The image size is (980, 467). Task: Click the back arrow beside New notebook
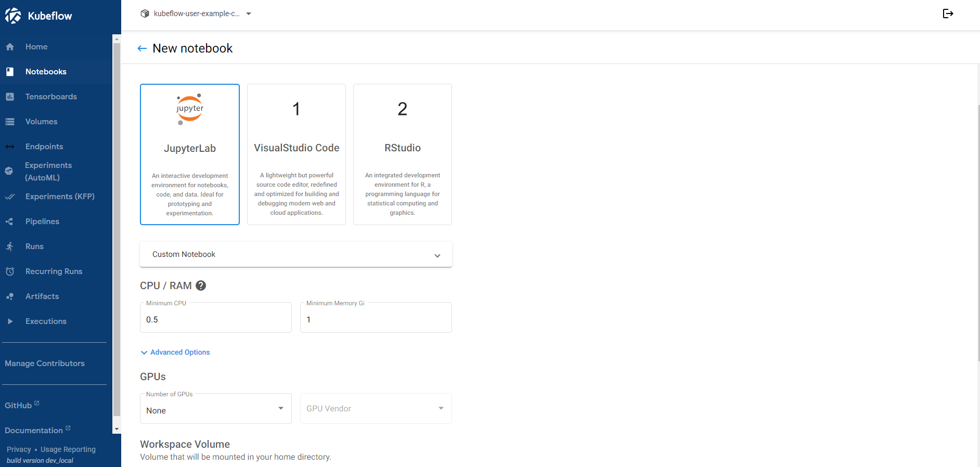coord(142,48)
